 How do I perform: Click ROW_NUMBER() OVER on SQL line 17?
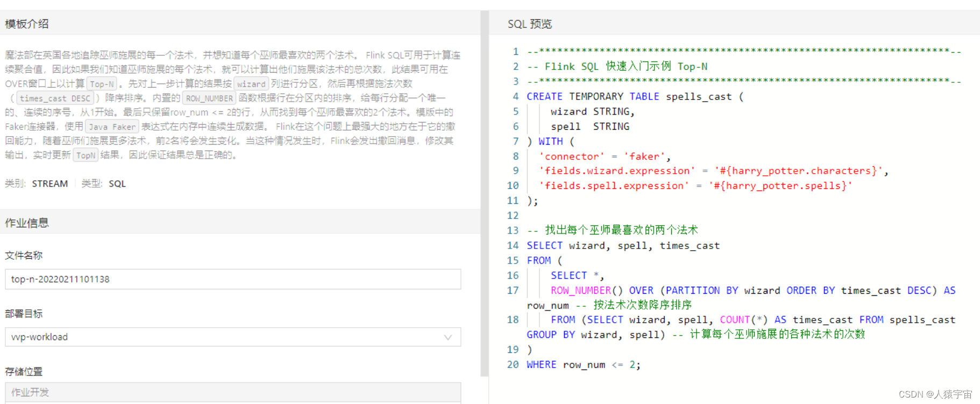(x=602, y=290)
